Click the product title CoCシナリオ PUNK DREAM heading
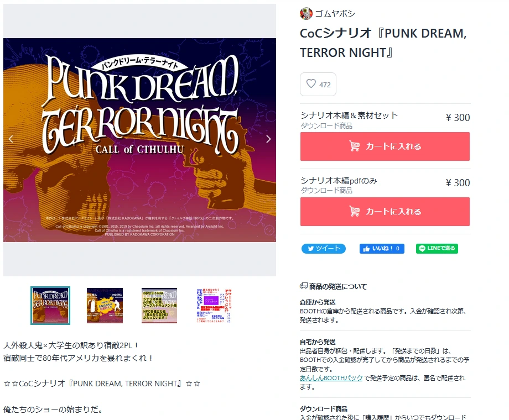 tap(383, 43)
